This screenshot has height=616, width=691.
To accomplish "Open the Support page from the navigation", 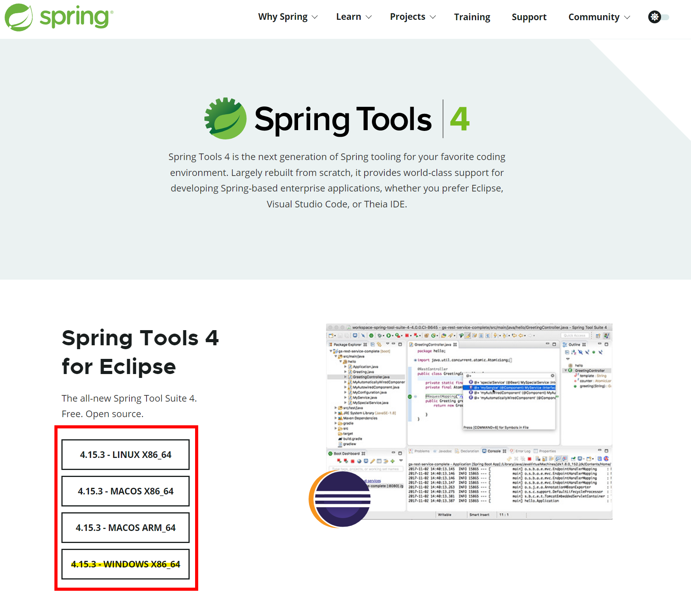I will 529,17.
